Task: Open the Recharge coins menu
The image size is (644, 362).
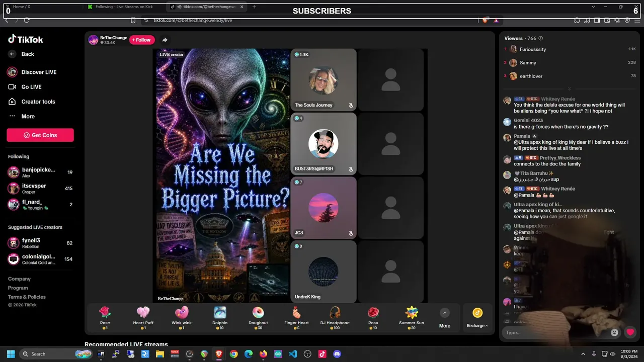Action: (x=477, y=318)
